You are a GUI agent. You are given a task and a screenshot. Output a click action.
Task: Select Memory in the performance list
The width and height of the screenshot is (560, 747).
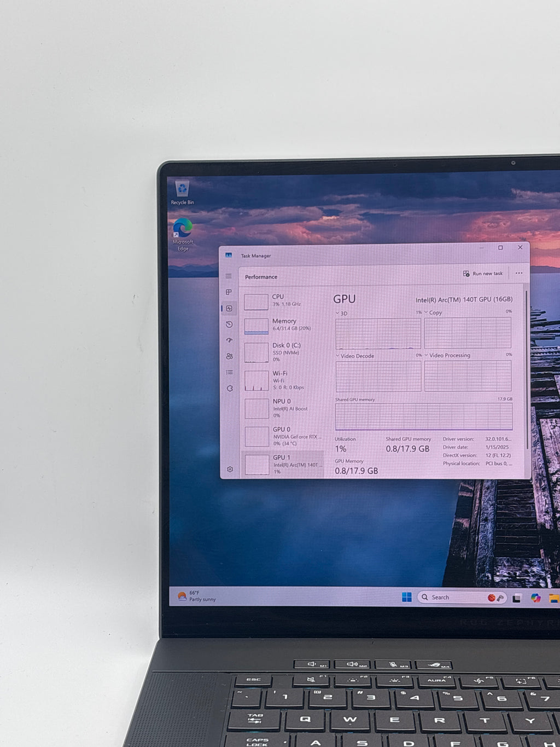[283, 325]
